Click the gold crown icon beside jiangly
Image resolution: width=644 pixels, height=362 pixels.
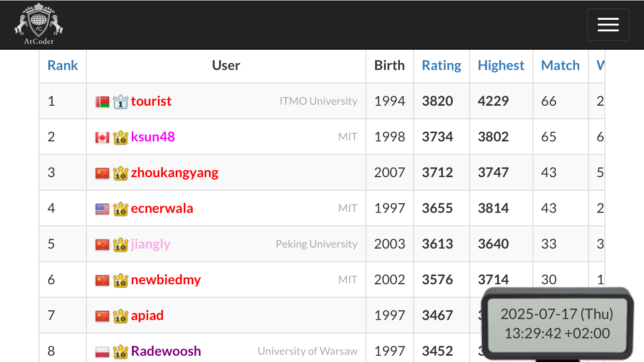point(120,244)
